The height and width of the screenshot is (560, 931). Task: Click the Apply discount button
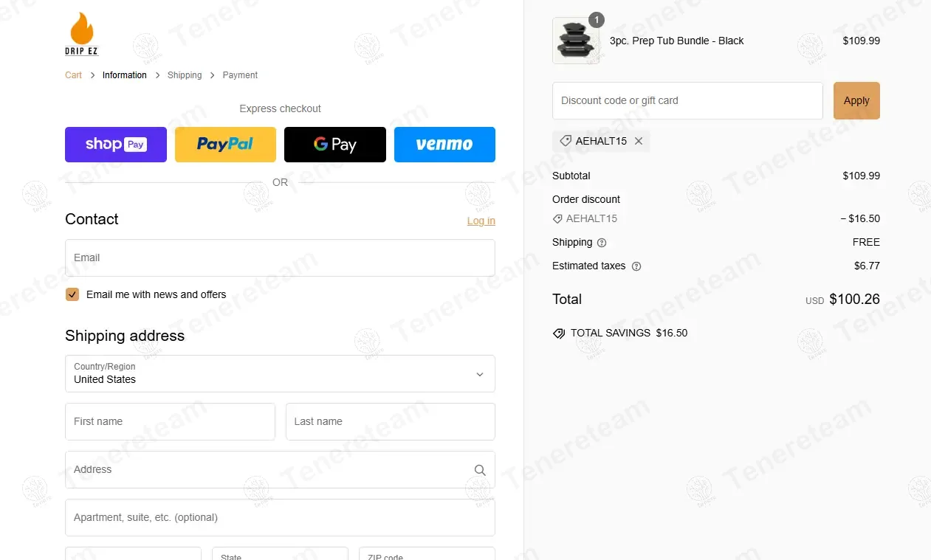point(856,100)
